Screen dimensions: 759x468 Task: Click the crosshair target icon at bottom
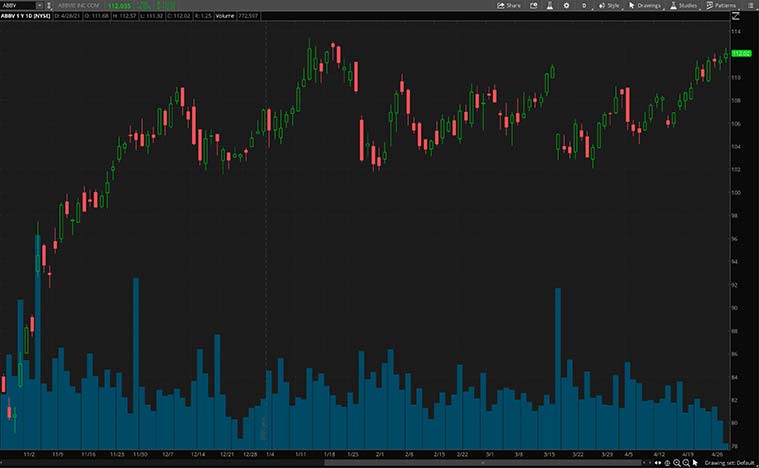667,463
